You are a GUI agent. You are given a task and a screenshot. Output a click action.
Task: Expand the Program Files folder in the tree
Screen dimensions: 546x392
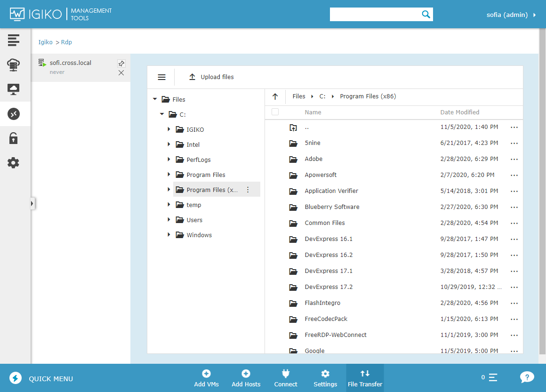tap(169, 175)
